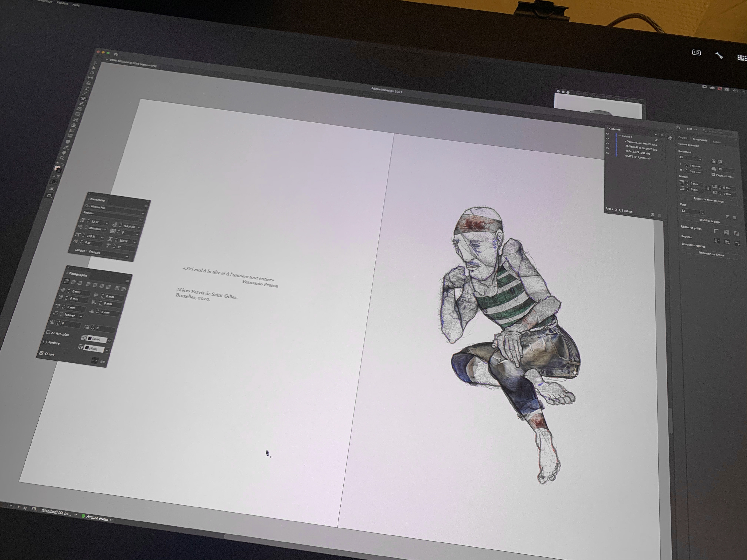Show rulers under Règles et grilles

click(716, 231)
